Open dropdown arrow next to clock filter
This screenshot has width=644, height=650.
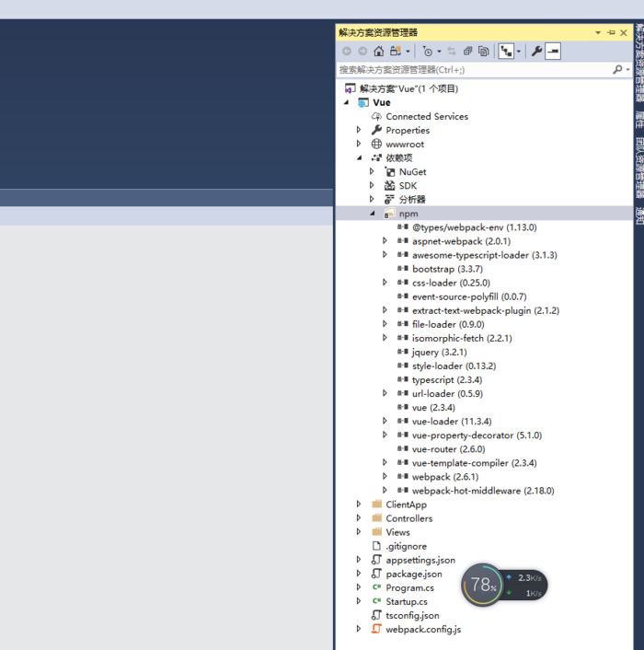(440, 52)
